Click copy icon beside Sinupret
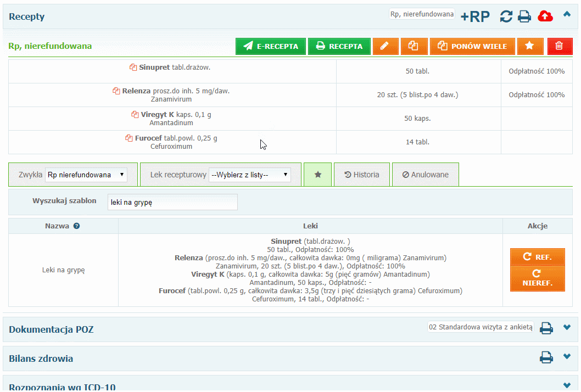 (x=133, y=68)
